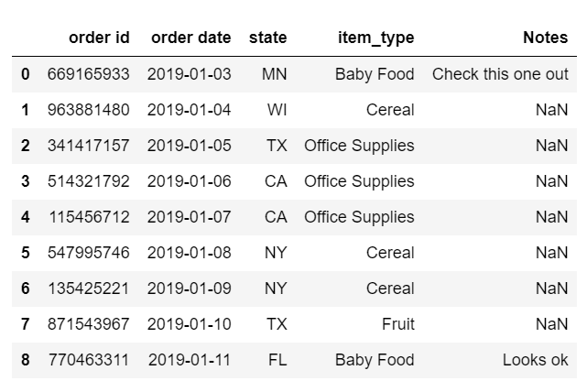Viewport: 587px width, 392px height.
Task: Click the date 2019-01-06 cell
Action: point(189,181)
